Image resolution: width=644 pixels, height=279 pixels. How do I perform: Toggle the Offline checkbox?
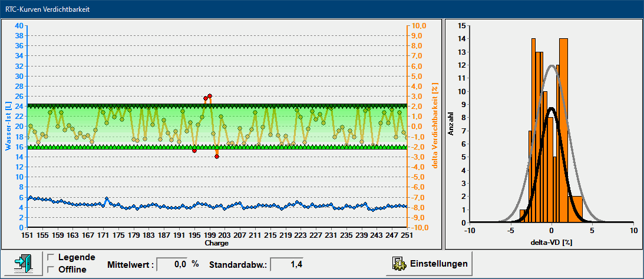coord(51,270)
